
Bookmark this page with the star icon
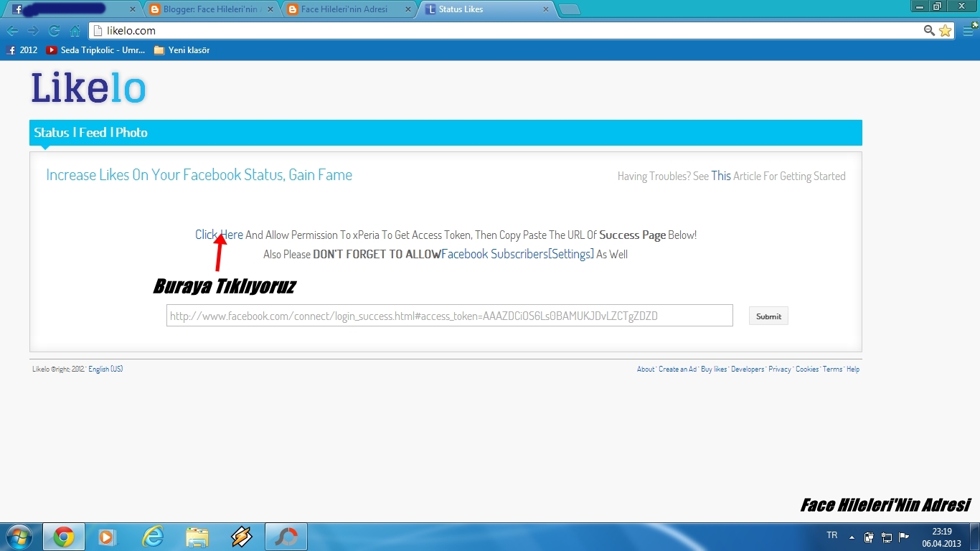945,31
